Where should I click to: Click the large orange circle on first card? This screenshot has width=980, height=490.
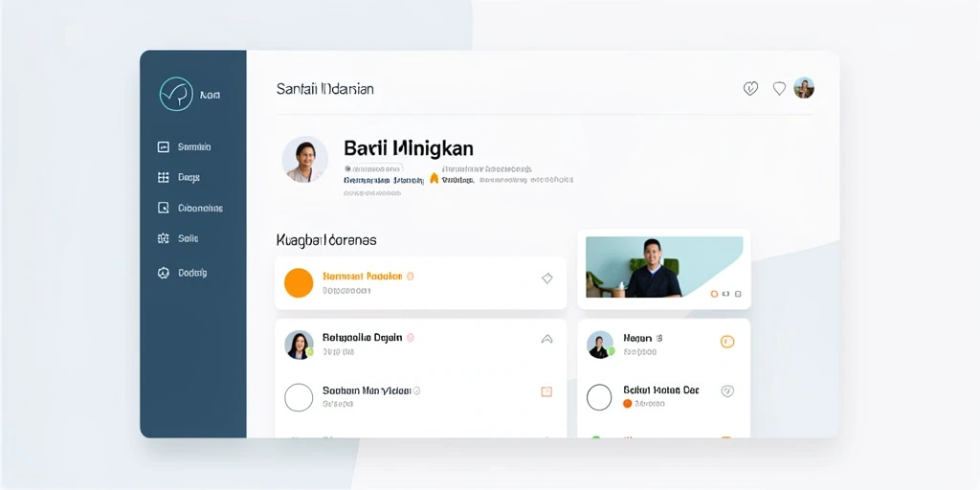pyautogui.click(x=299, y=282)
